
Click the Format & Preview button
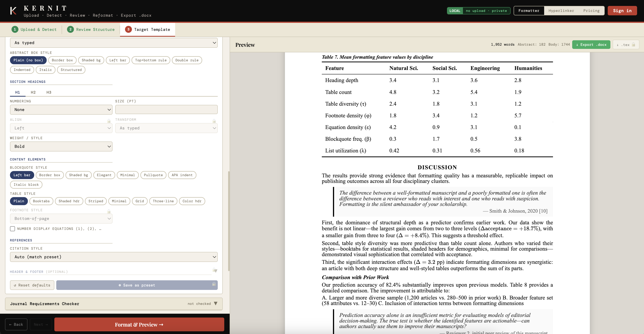139,325
